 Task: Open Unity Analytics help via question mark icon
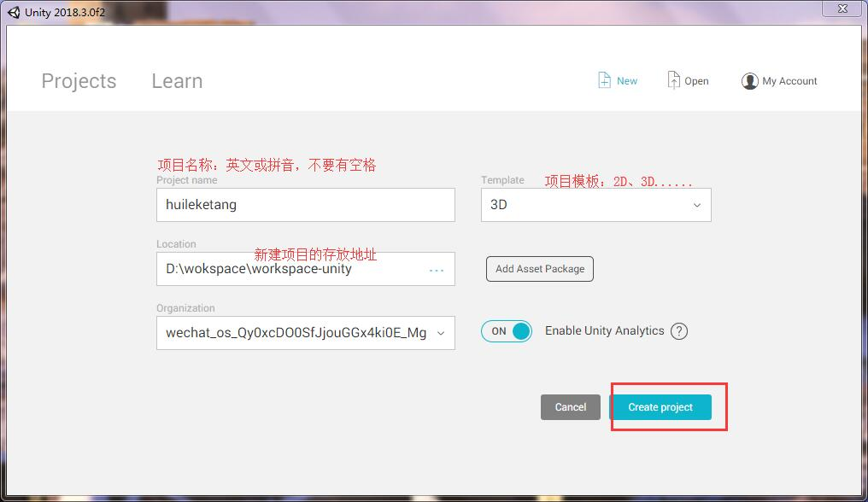(x=679, y=331)
